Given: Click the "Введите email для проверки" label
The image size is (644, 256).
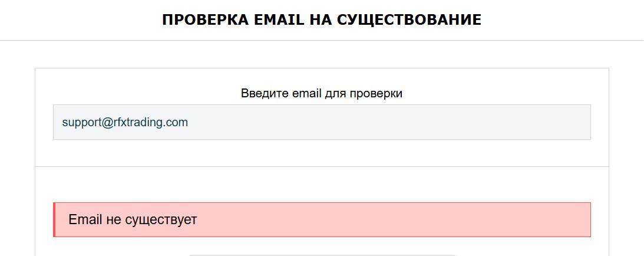Looking at the screenshot, I should (x=322, y=93).
